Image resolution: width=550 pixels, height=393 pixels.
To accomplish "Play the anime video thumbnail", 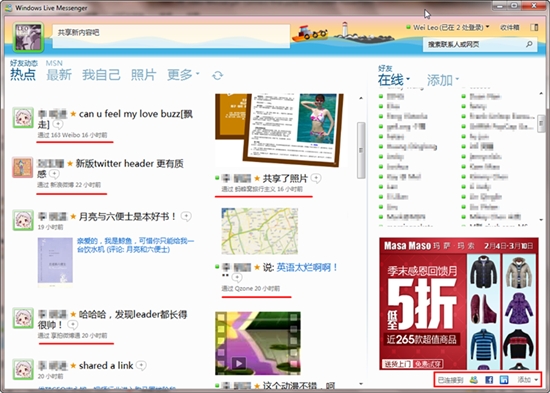I will coord(258,343).
